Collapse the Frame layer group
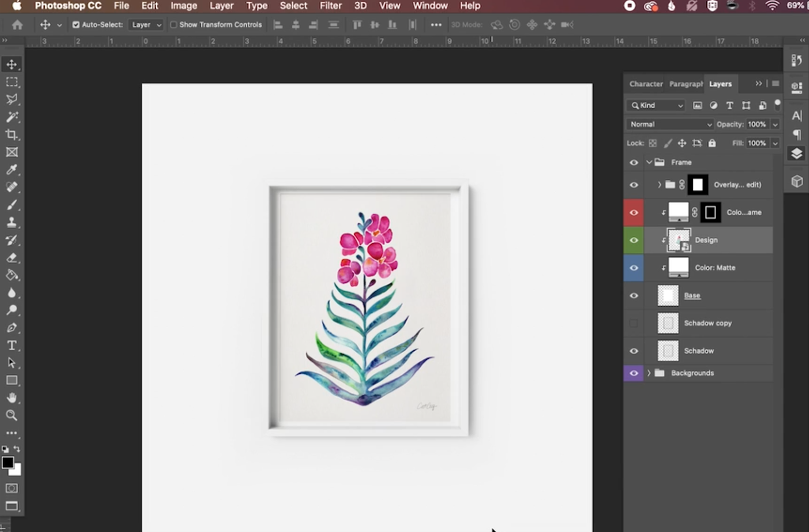The width and height of the screenshot is (809, 532). tap(649, 162)
